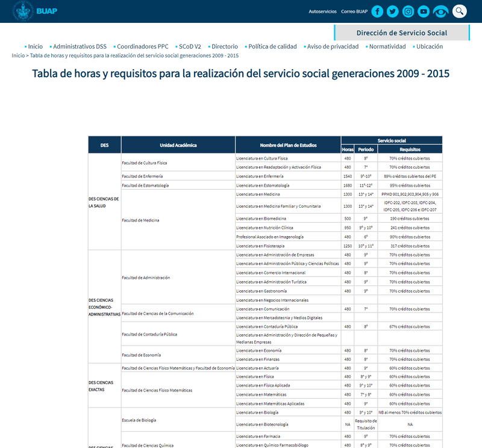Select Facultad de Contaduría Pública cell
Image resolution: width=482 pixels, height=448 pixels.
(x=178, y=334)
